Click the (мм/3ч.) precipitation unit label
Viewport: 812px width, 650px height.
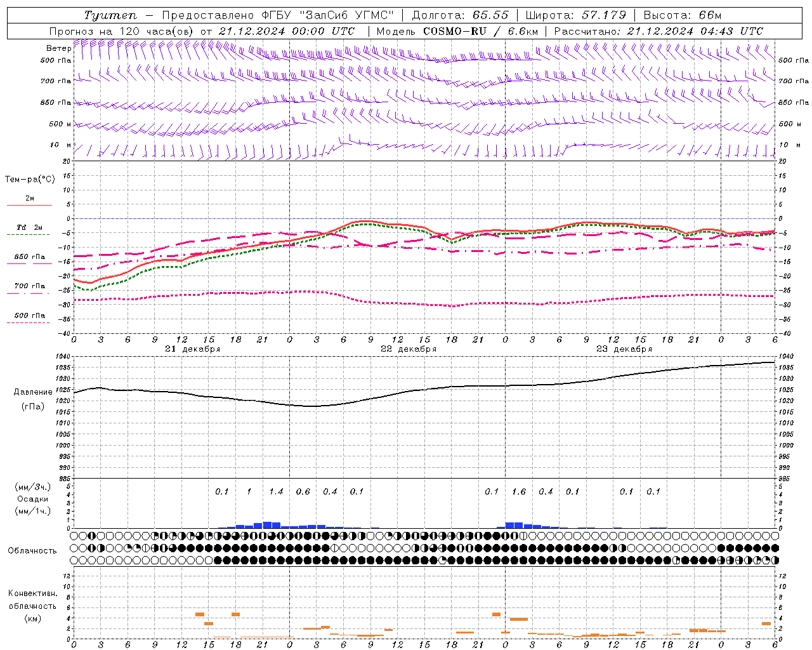point(33,487)
